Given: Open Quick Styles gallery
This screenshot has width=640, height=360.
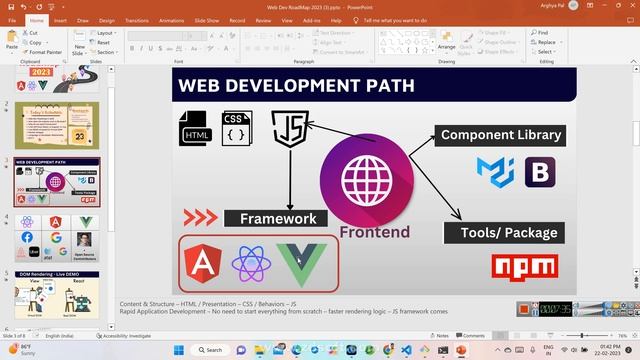Looking at the screenshot, I should click(x=465, y=42).
